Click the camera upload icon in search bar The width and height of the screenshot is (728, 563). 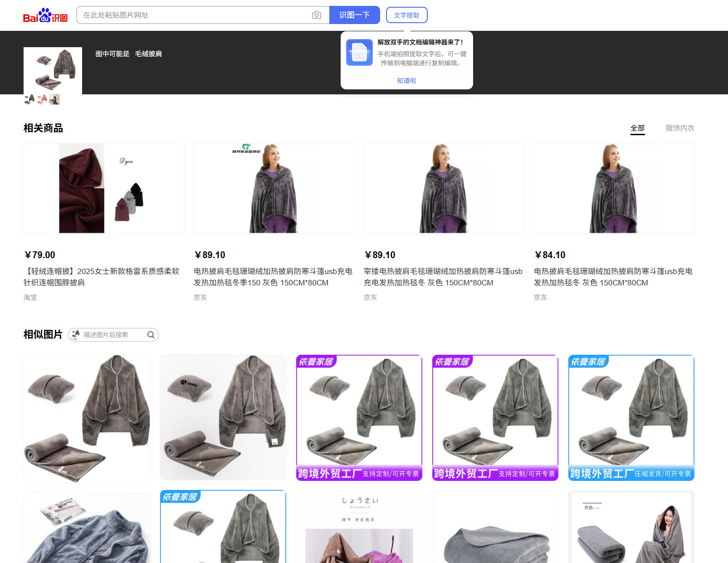tap(316, 15)
